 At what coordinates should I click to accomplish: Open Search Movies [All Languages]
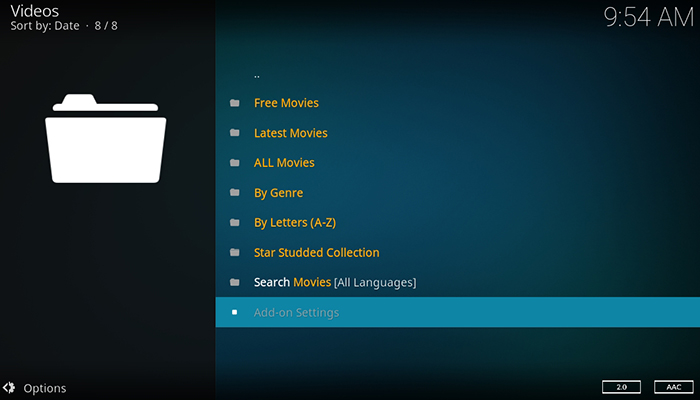[x=458, y=282]
